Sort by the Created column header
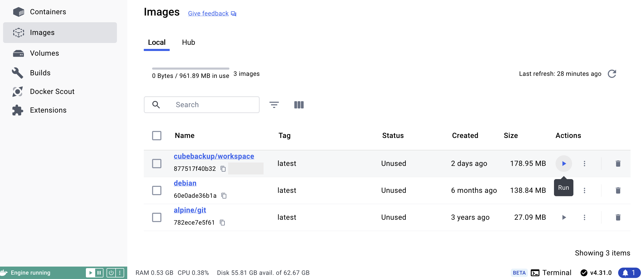 (x=465, y=136)
